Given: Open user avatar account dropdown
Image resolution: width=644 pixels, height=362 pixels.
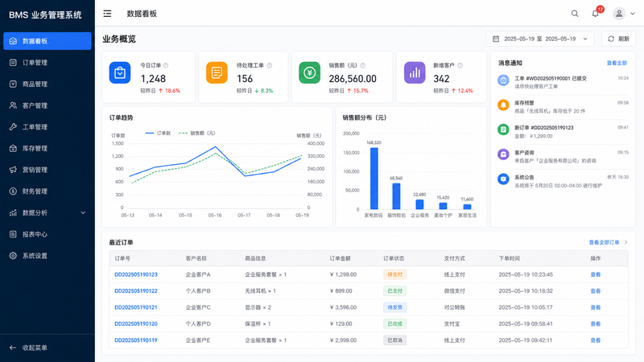Looking at the screenshot, I should (623, 14).
